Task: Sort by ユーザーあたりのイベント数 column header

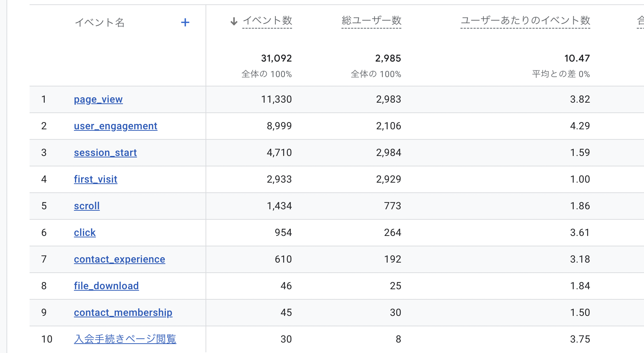Action: click(525, 21)
